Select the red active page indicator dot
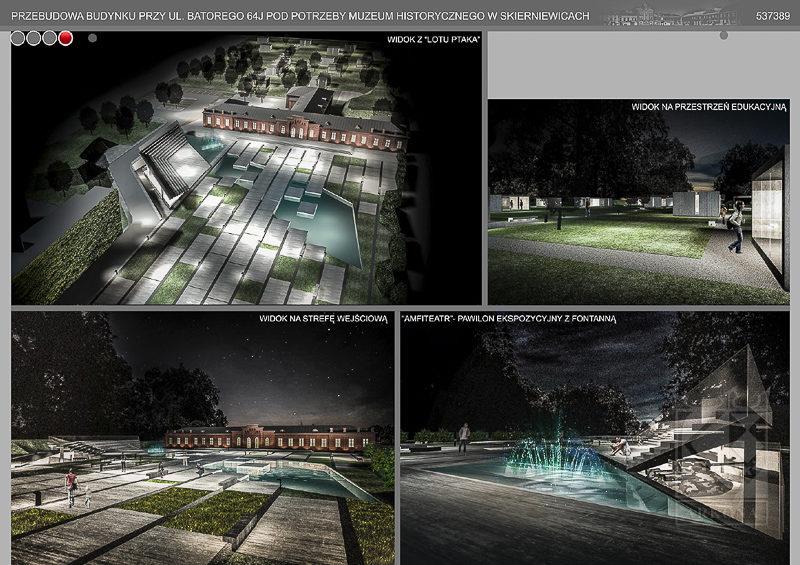The width and height of the screenshot is (800, 565). (66, 38)
